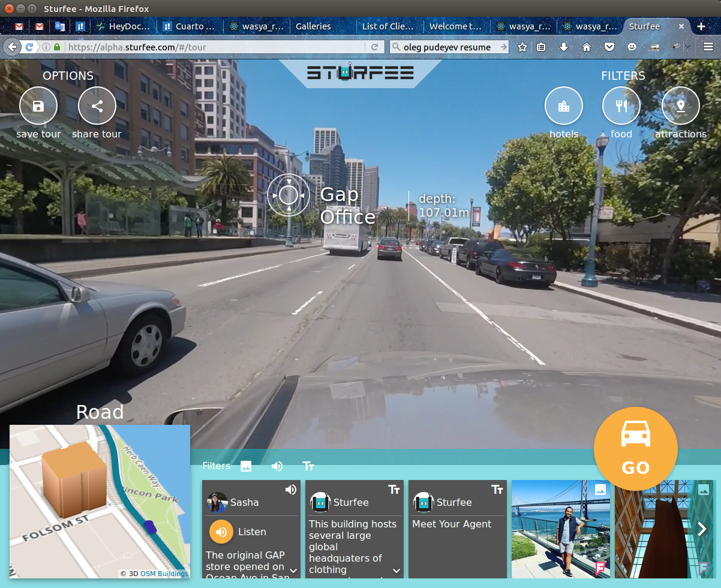Show bookmarks list icon
Viewport: 721px width, 588px height.
pyautogui.click(x=541, y=47)
